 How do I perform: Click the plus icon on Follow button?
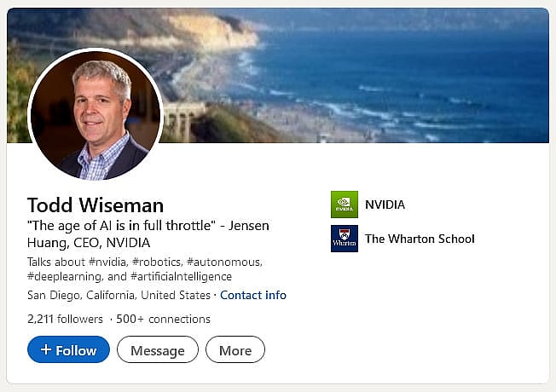coord(46,350)
